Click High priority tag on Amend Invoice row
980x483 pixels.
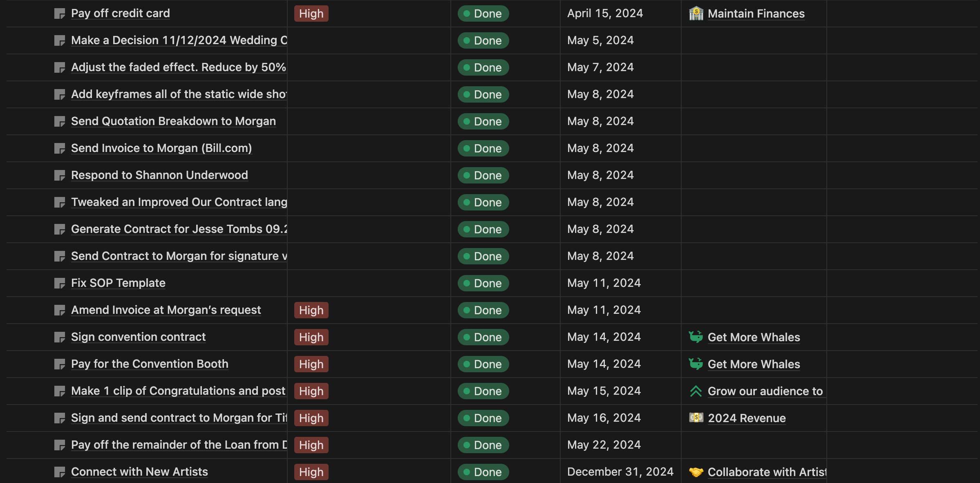[x=311, y=310]
